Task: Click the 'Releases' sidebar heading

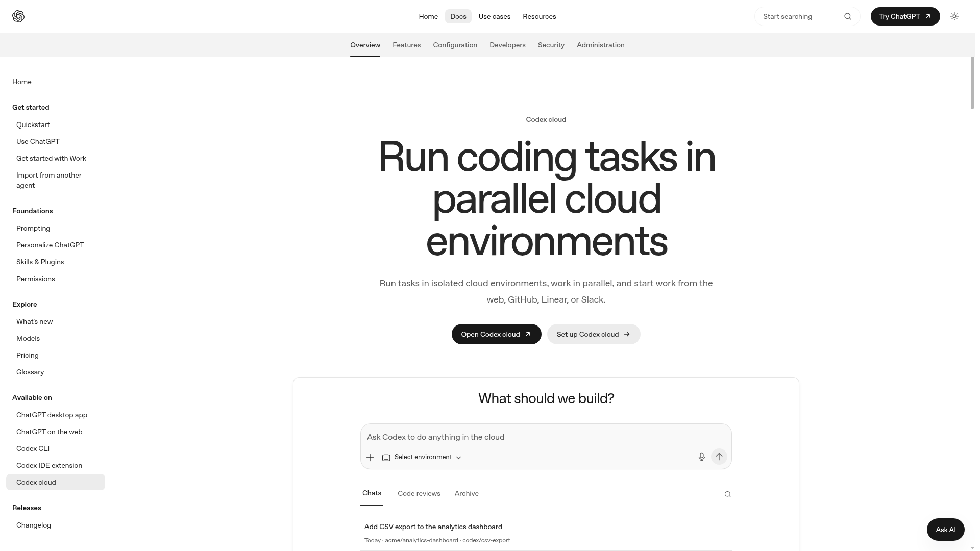Action: [x=27, y=508]
